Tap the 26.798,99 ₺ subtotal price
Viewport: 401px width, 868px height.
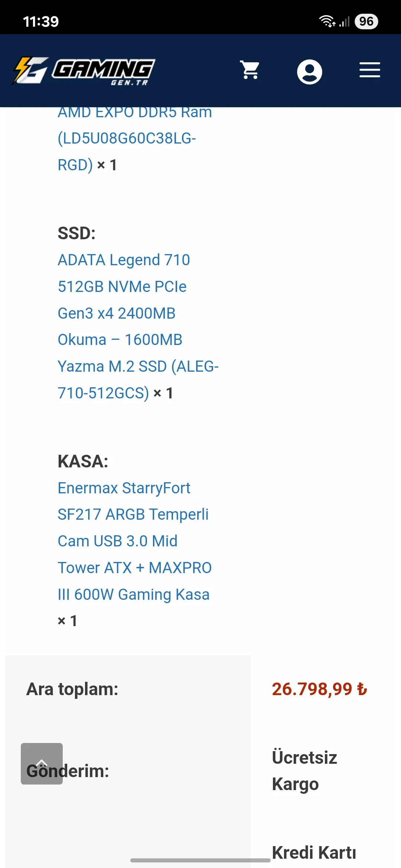(x=319, y=689)
